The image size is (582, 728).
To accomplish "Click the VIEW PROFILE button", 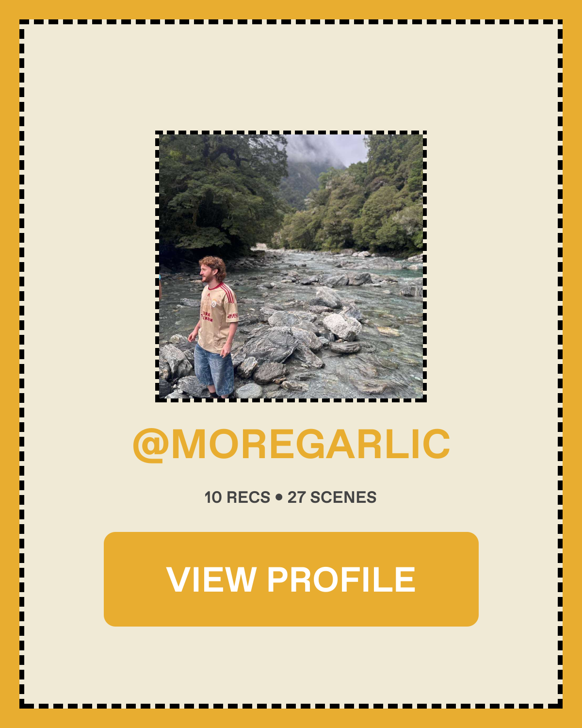I will (291, 579).
